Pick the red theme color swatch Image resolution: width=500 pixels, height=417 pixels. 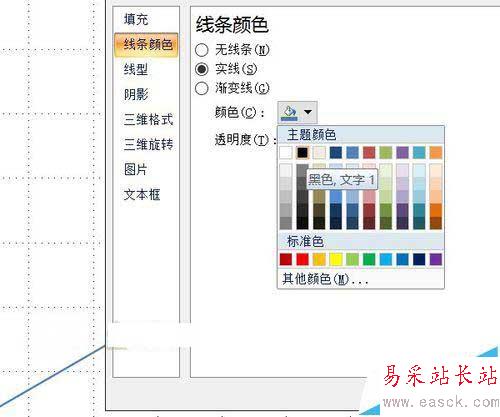(369, 153)
